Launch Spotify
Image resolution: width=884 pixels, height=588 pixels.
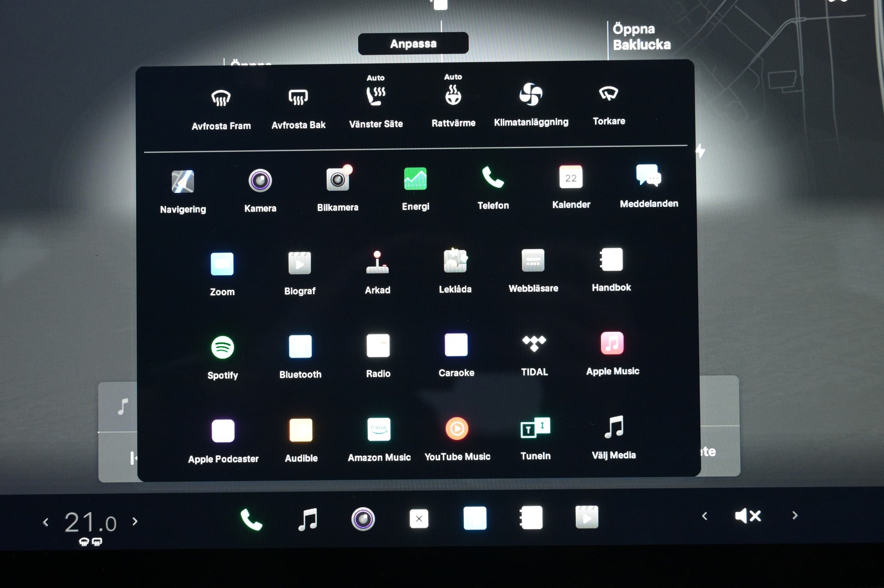click(223, 357)
